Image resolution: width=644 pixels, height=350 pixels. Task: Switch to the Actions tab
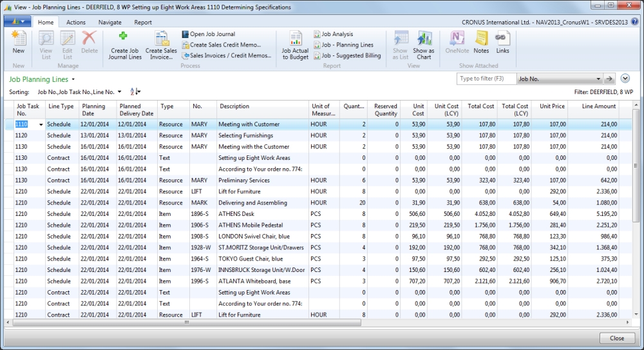click(x=76, y=22)
